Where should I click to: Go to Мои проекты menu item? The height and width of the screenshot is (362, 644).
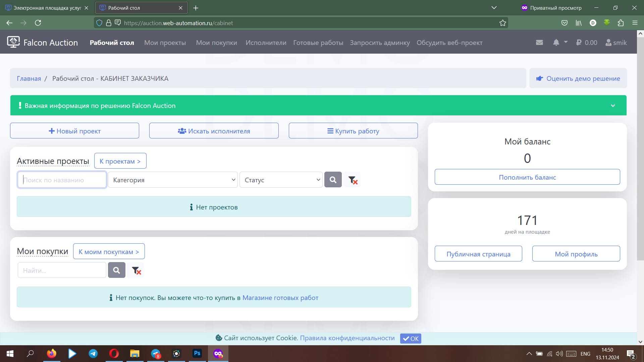coord(165,43)
